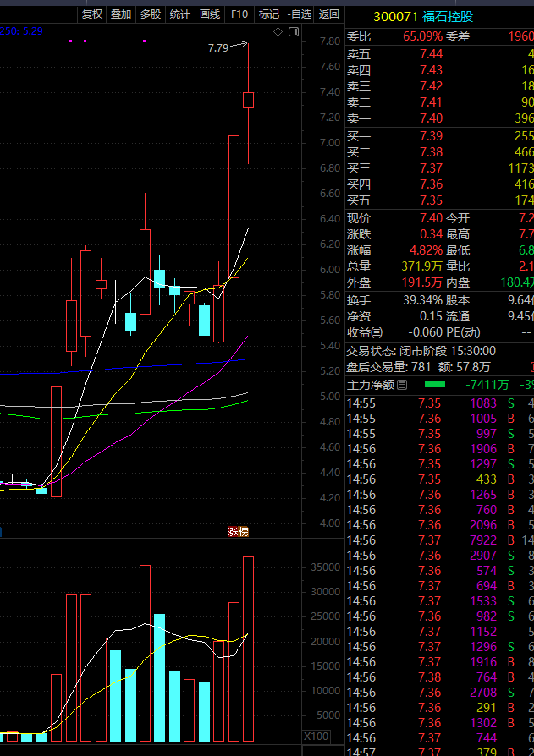Image resolution: width=534 pixels, height=756 pixels.
Task: Remove stock from watchlist via -自选
Action: click(299, 14)
